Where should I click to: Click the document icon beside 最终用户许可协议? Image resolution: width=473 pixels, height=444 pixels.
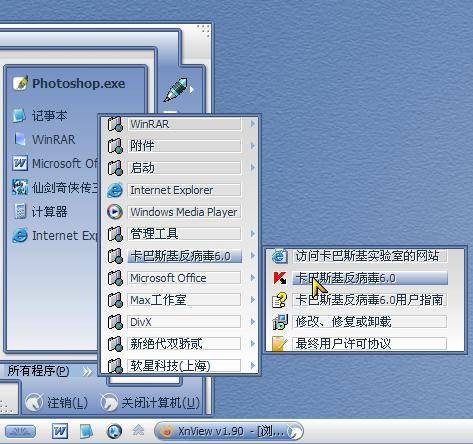280,344
